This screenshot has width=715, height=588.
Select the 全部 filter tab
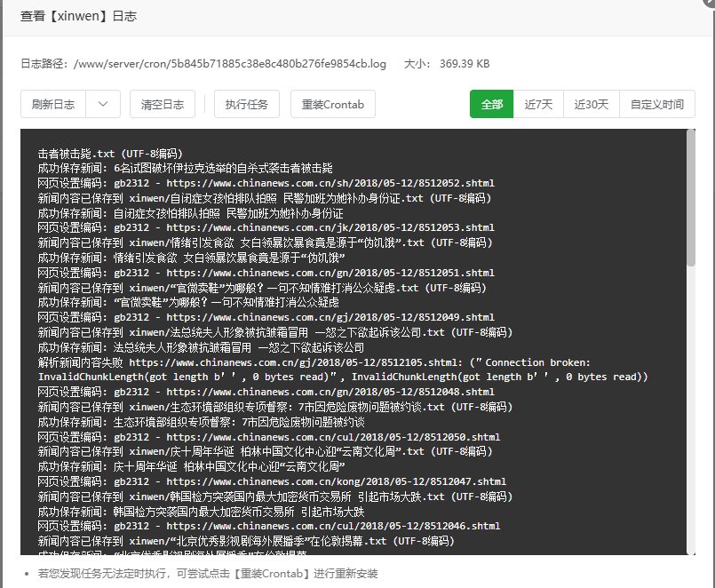coord(492,104)
